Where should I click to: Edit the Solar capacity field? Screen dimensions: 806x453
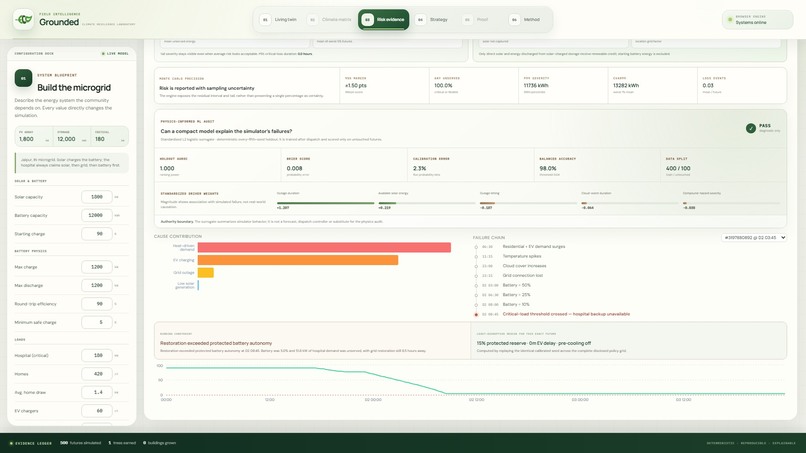point(97,197)
